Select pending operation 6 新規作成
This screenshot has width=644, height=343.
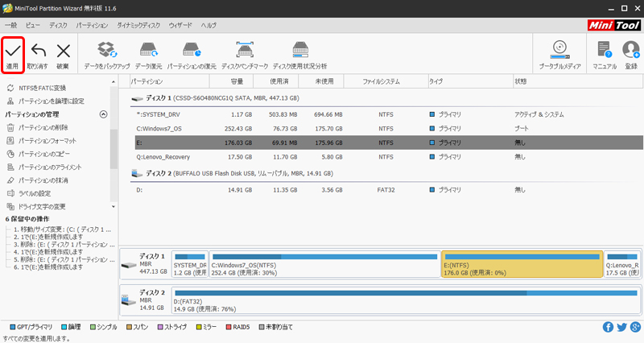[x=48, y=267]
